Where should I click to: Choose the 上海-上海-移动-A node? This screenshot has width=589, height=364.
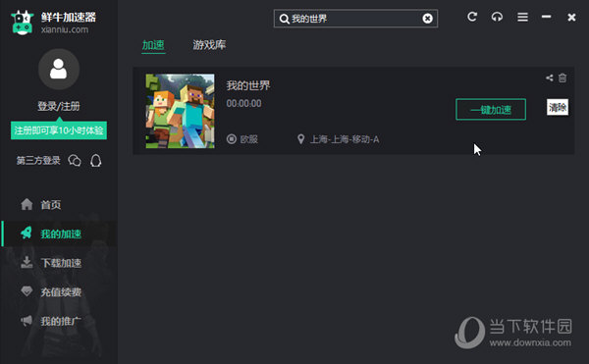click(x=345, y=139)
